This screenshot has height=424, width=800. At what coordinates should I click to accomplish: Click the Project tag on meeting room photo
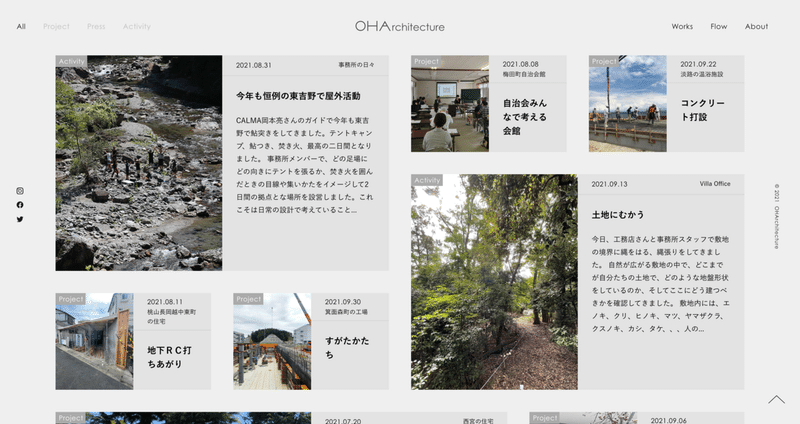(x=426, y=61)
